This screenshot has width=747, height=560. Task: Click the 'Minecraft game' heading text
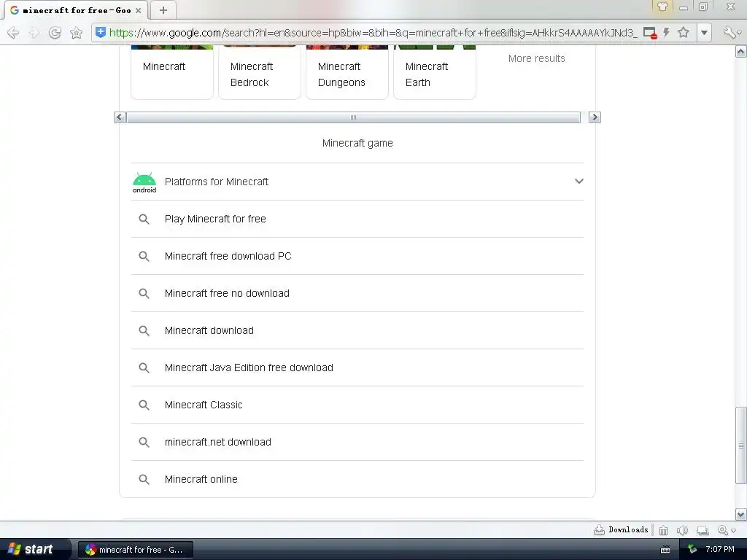click(x=357, y=143)
